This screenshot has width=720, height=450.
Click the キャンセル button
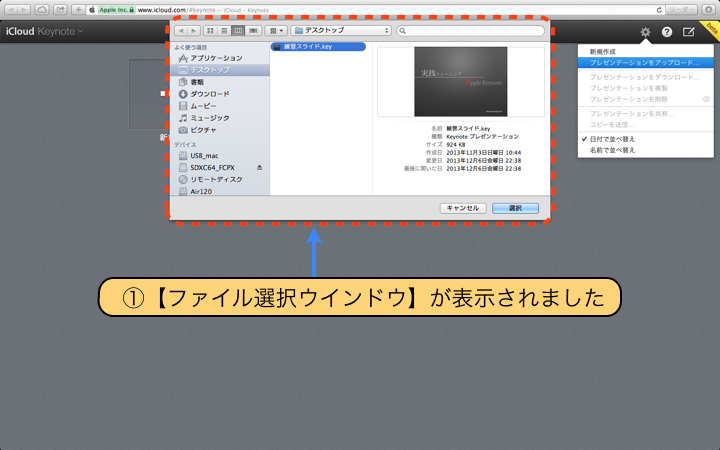click(x=463, y=208)
